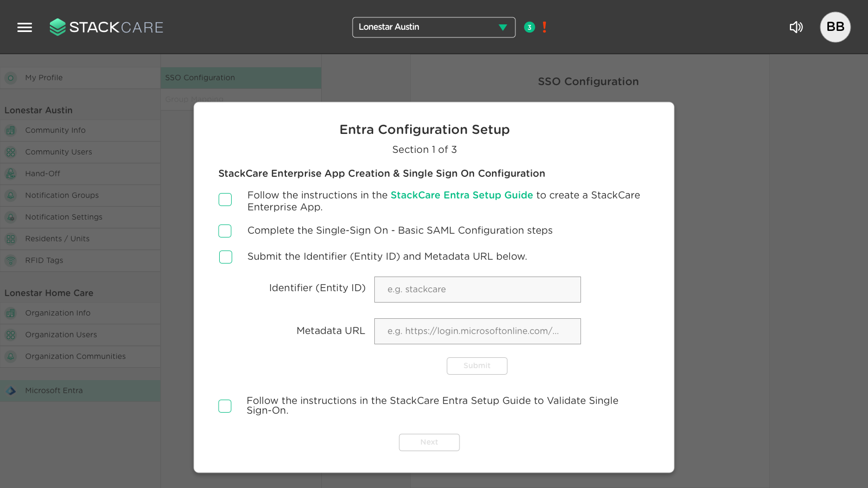This screenshot has width=868, height=488.
Task: Click the Lonestar Home Care sidebar heading
Action: click(49, 293)
